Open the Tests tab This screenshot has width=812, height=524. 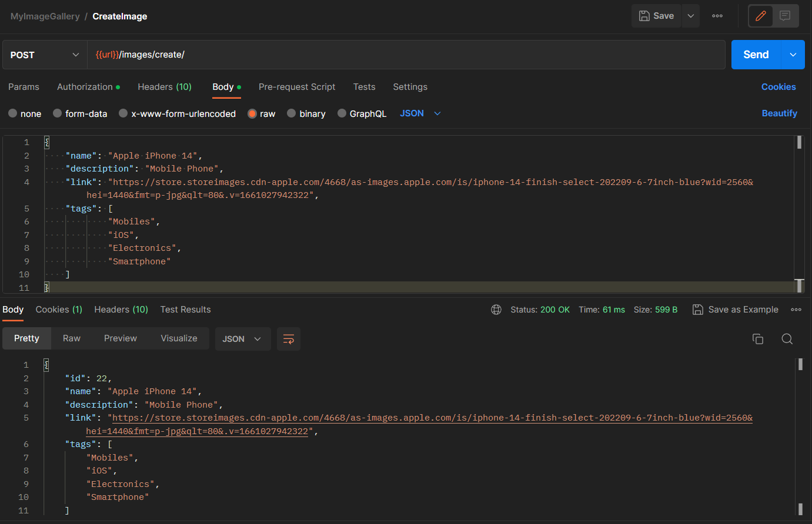365,87
